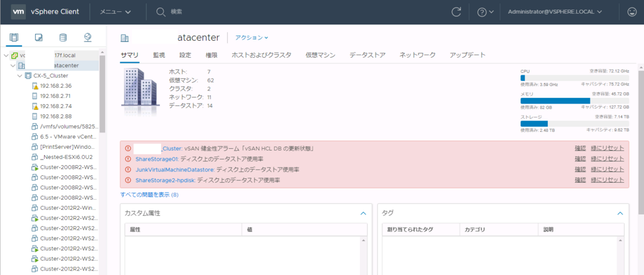Click the host icon for 192.168.2.88
644x275 pixels.
click(35, 116)
